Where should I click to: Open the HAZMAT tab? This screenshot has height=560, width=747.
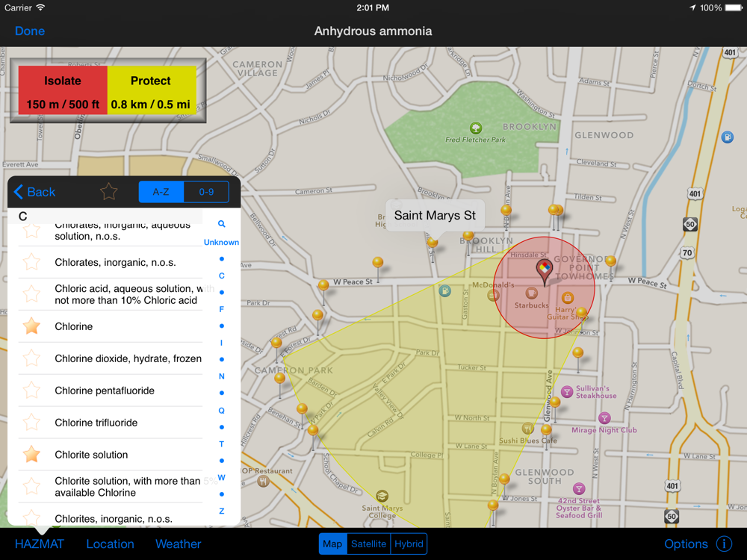[x=39, y=544]
